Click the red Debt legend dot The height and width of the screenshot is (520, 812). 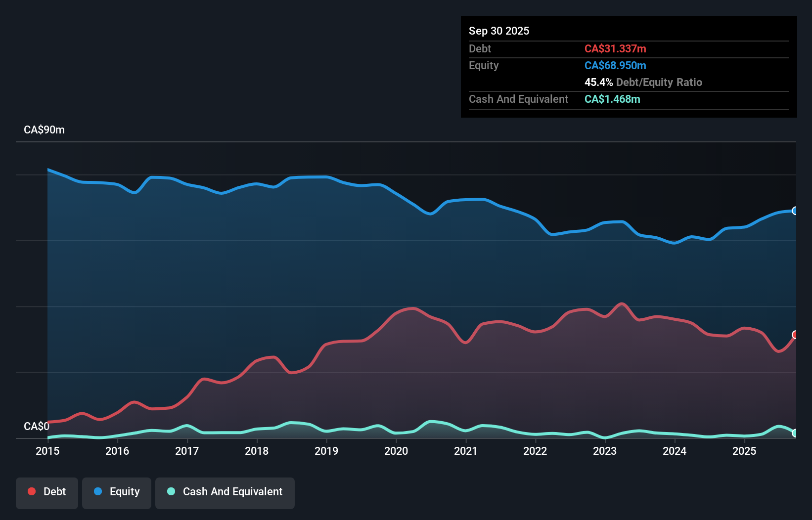click(31, 491)
